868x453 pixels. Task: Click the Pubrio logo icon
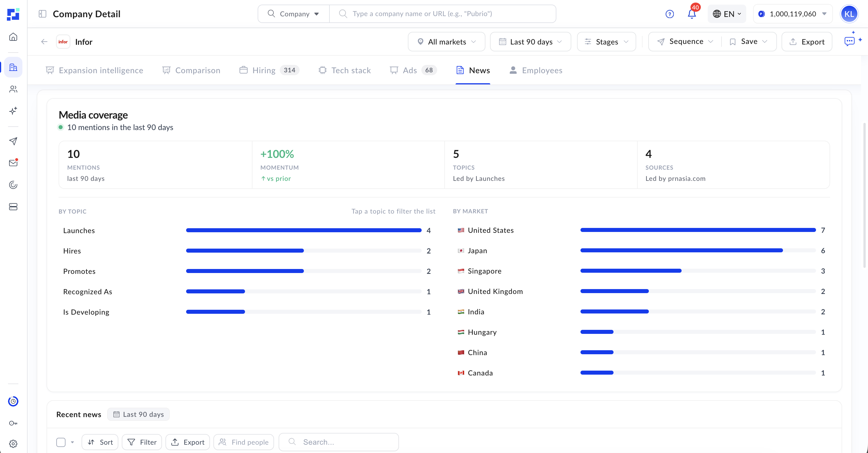pyautogui.click(x=13, y=14)
